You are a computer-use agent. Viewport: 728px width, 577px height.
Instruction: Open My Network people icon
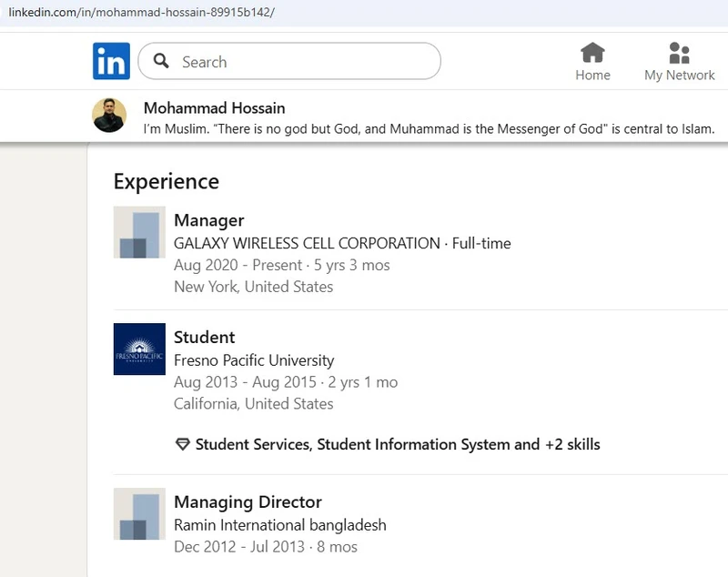(679, 53)
